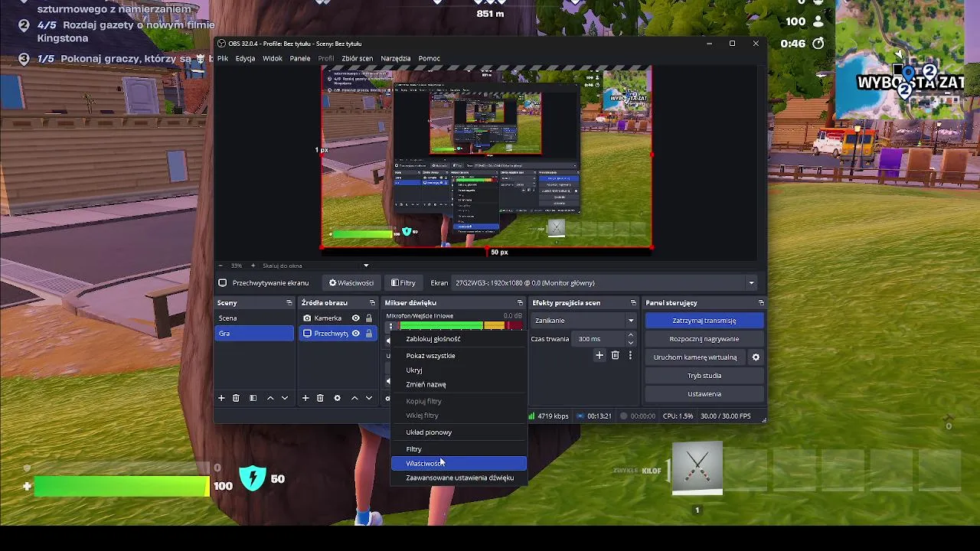
Task: Select Zmień nazwę in context menu
Action: click(459, 385)
